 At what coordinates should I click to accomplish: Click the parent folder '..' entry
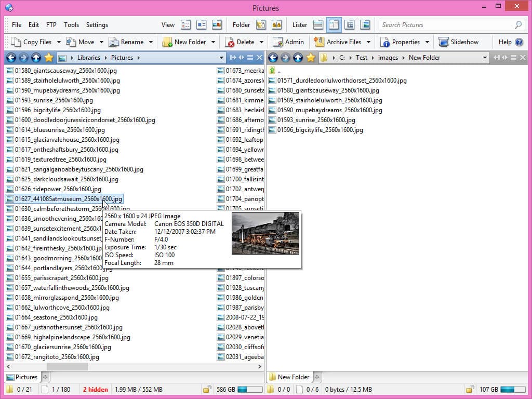[275, 71]
